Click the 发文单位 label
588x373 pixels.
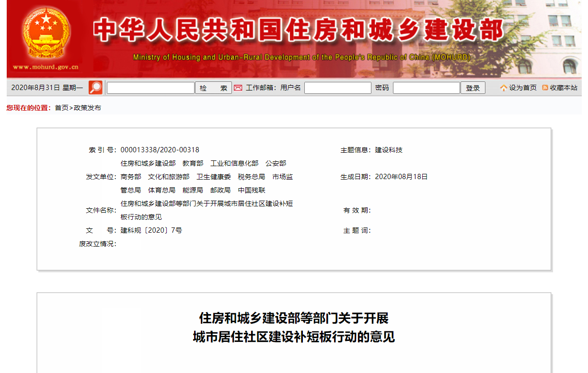101,177
